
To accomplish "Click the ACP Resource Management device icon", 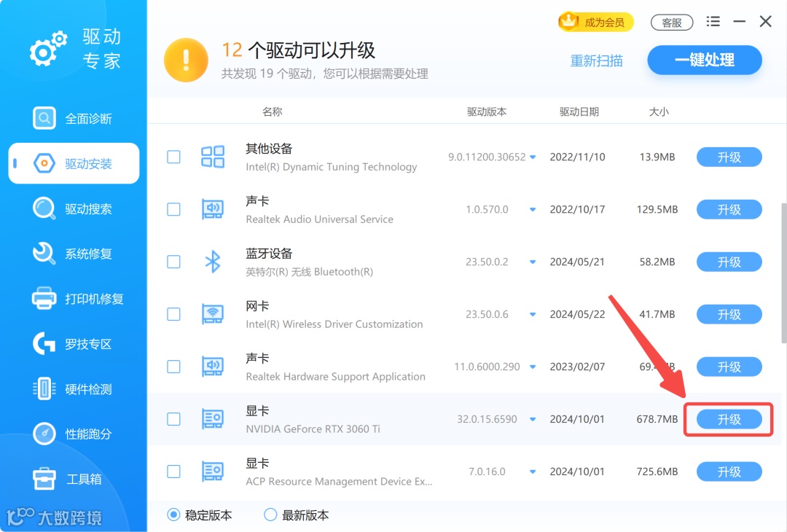I will click(x=213, y=472).
